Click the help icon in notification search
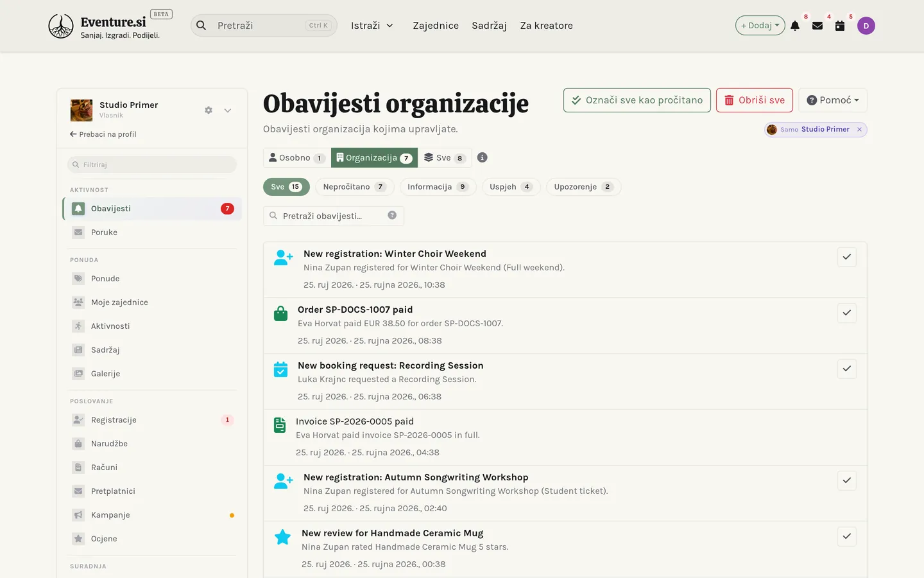 click(x=392, y=215)
